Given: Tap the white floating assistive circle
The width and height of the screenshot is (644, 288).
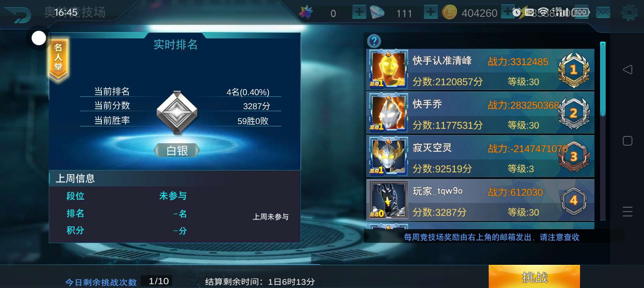Looking at the screenshot, I should 39,38.
